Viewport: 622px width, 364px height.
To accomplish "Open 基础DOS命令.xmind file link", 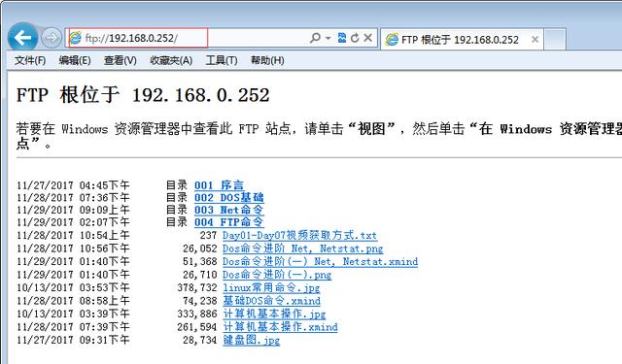I will [271, 301].
